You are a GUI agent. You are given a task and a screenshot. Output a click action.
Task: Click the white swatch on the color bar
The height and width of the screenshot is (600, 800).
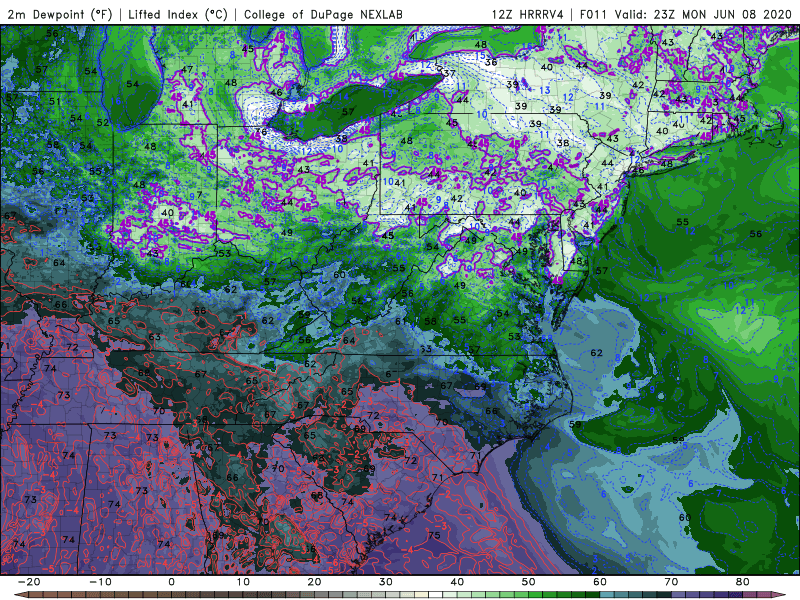tap(435, 594)
